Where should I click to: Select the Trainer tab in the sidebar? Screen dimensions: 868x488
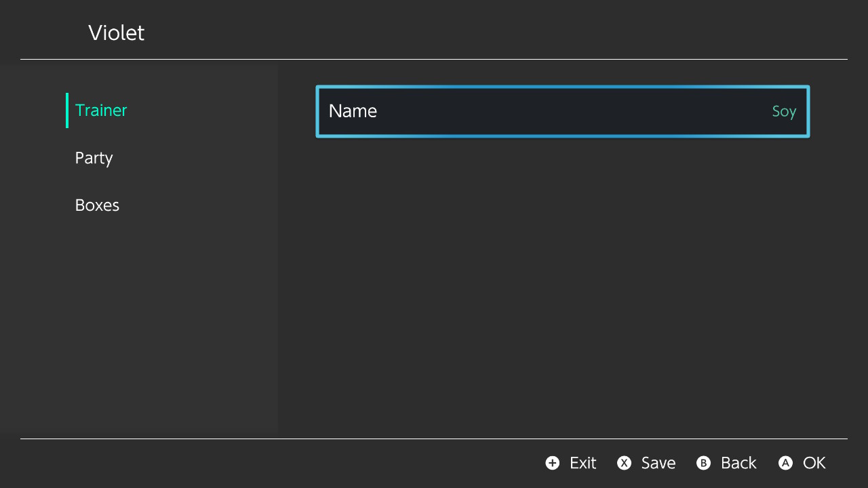[100, 110]
